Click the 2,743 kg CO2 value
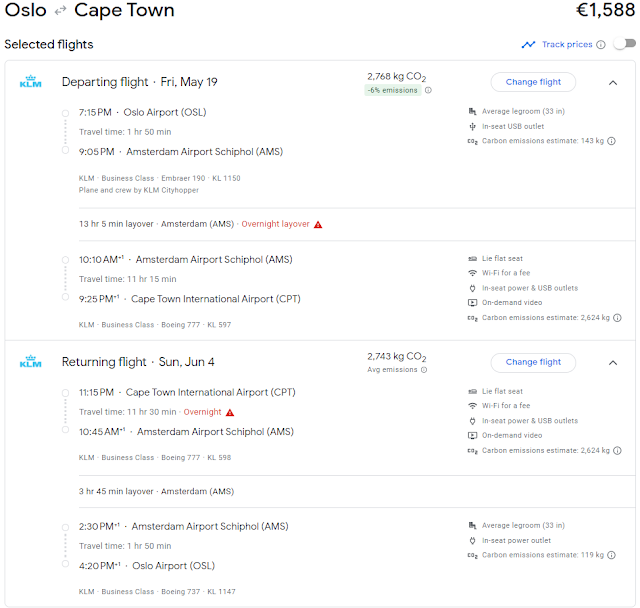 point(396,357)
